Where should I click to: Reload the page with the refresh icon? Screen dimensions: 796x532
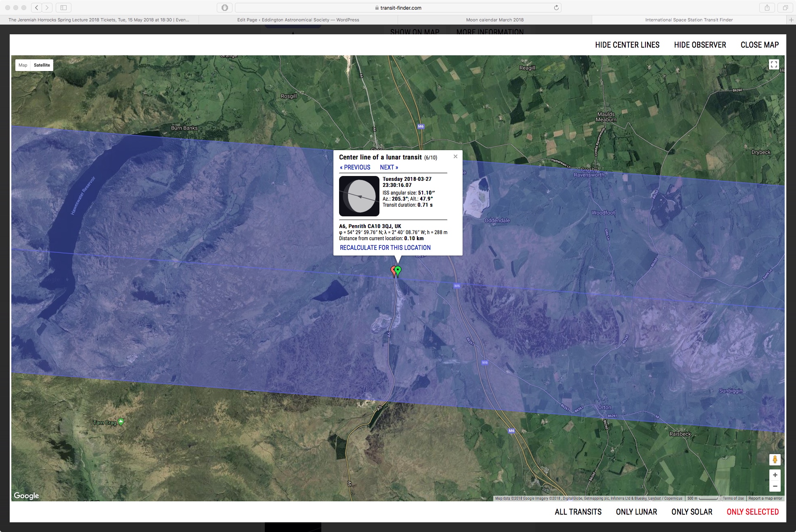[x=556, y=8]
